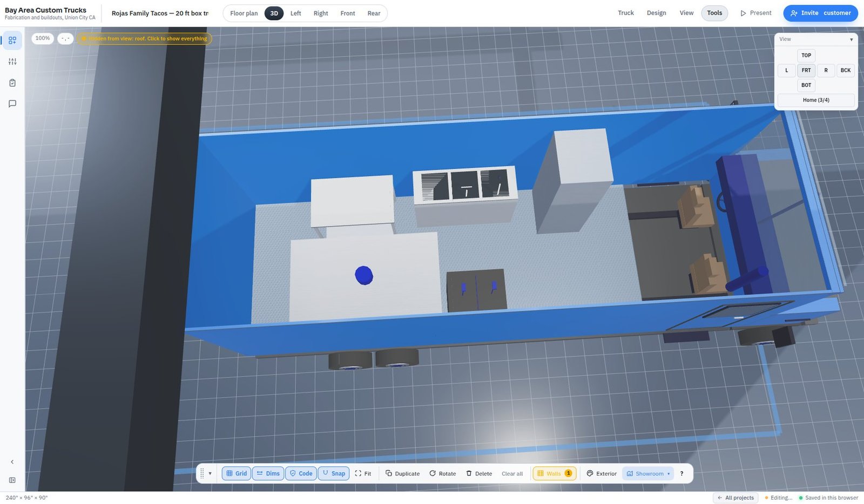Screen dimensions: 864x504
Task: Switch to the Left elevation tab
Action: point(295,13)
